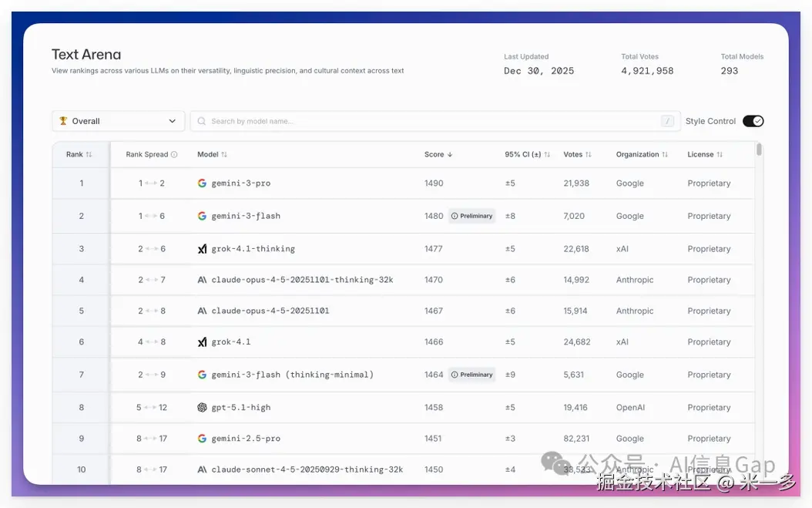The image size is (812, 508).
Task: Click the ±3 confidence interval cell
Action: click(510, 439)
